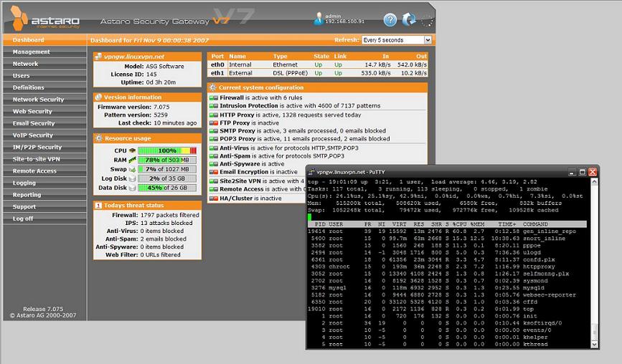Open the Site-to-site VPN menu

(44, 159)
